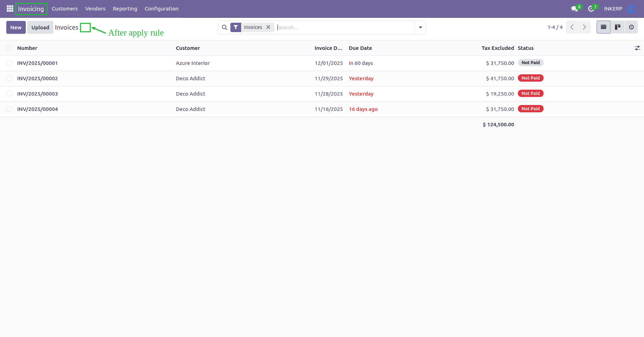Viewport: 644px width, 337px height.
Task: Open the activities clock icon in header
Action: 591,9
